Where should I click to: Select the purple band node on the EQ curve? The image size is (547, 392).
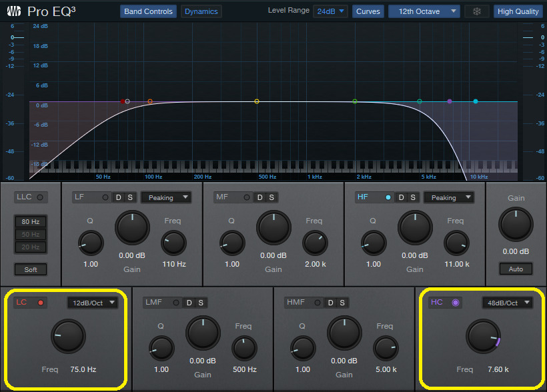[x=448, y=100]
